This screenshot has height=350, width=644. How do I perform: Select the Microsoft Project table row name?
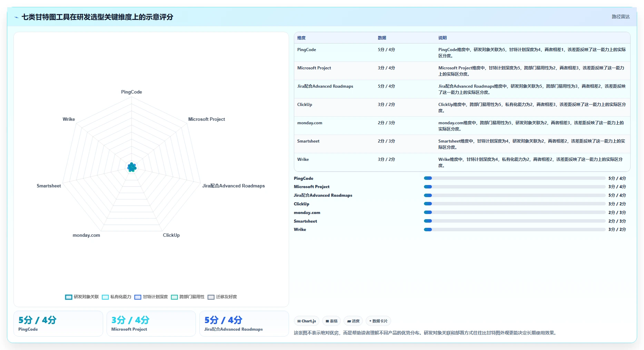coord(314,68)
